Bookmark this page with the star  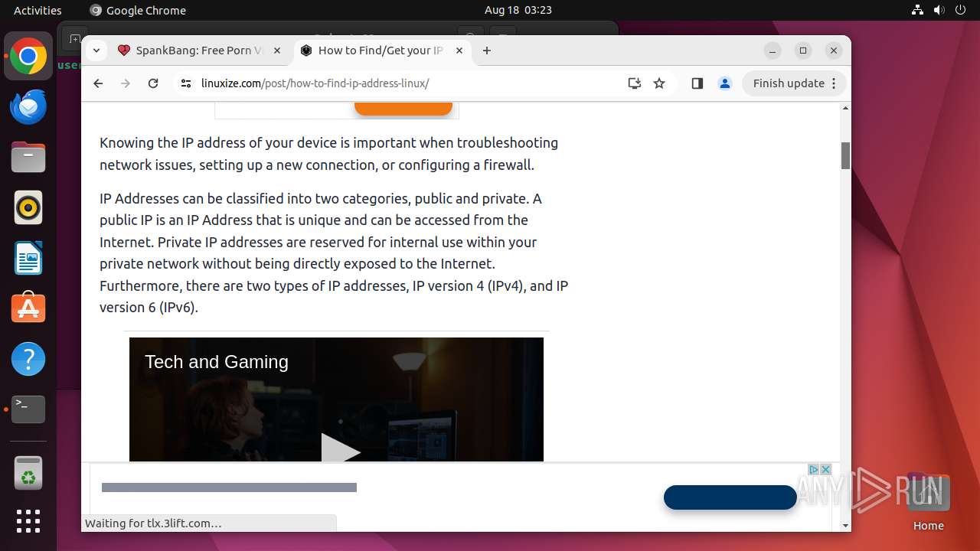659,83
